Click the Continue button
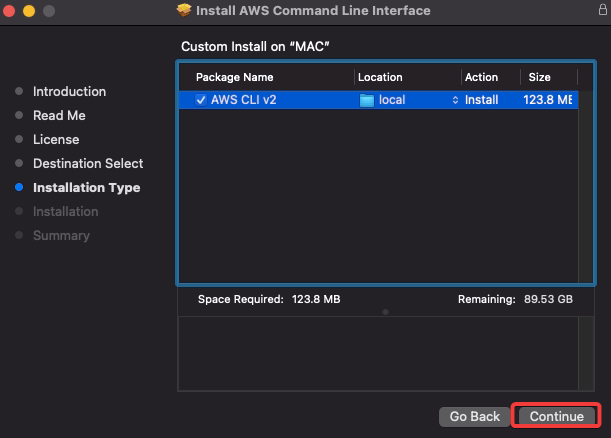 pyautogui.click(x=556, y=416)
